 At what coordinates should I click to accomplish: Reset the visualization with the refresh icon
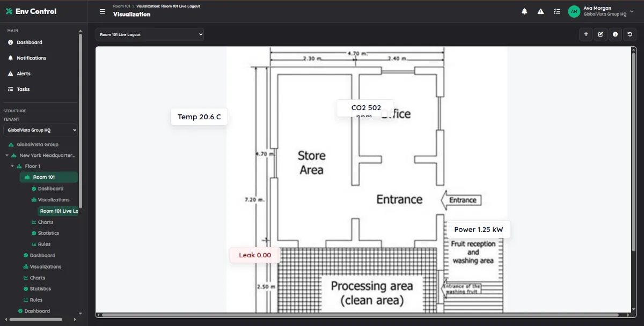(630, 34)
